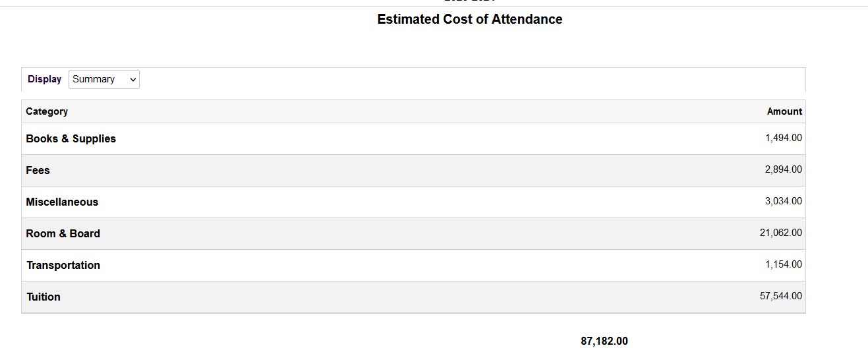Click the Tuition category label

click(x=43, y=297)
